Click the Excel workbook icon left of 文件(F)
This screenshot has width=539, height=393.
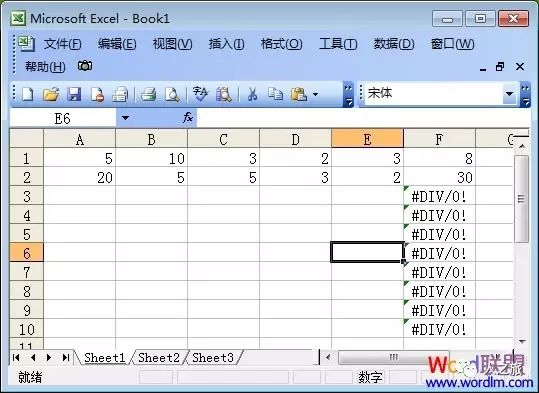[x=27, y=43]
